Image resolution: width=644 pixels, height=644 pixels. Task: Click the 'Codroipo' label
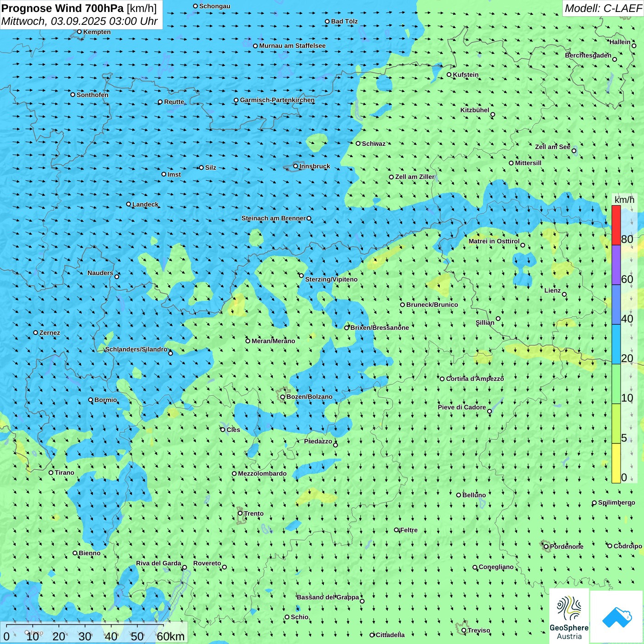click(x=628, y=546)
